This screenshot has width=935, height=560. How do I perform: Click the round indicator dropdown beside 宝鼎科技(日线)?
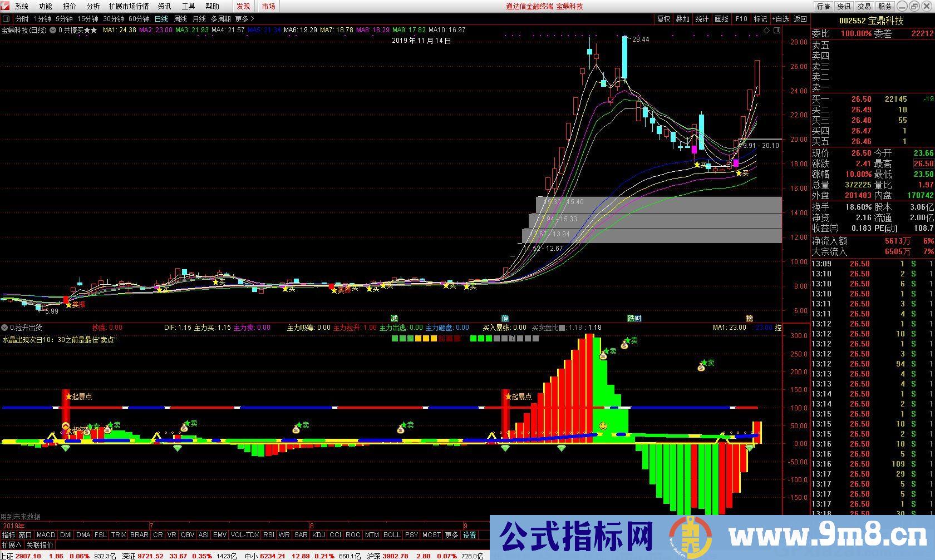click(x=53, y=30)
